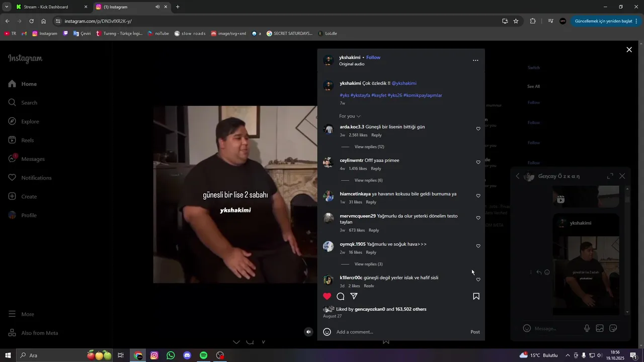This screenshot has height=362, width=644.
Task: Open Create in Instagram sidebar
Action: click(22, 197)
